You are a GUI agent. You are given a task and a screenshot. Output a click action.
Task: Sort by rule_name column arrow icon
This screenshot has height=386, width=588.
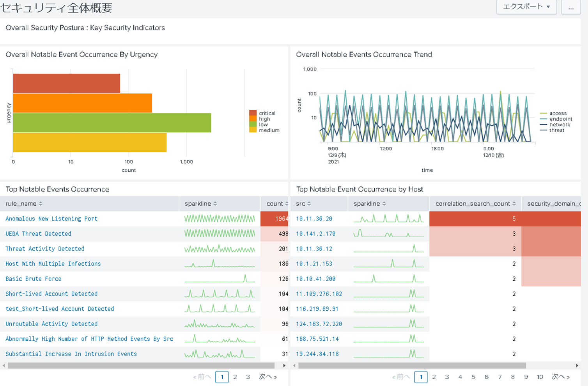[41, 204]
